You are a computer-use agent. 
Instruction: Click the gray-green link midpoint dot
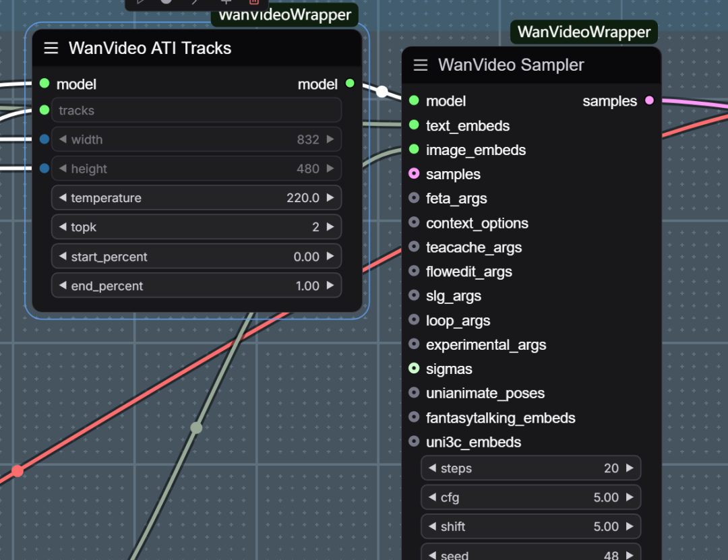196,428
